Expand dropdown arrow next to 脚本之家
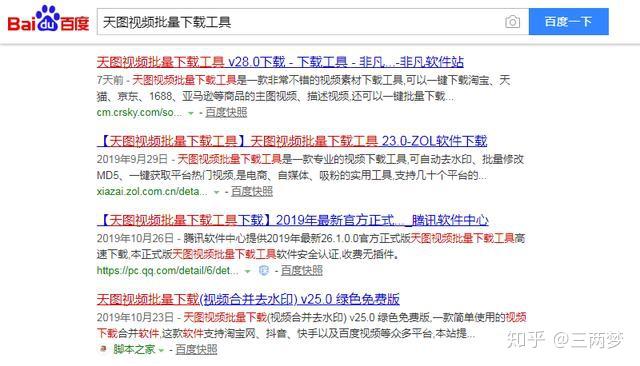The height and width of the screenshot is (366, 640). 161,350
